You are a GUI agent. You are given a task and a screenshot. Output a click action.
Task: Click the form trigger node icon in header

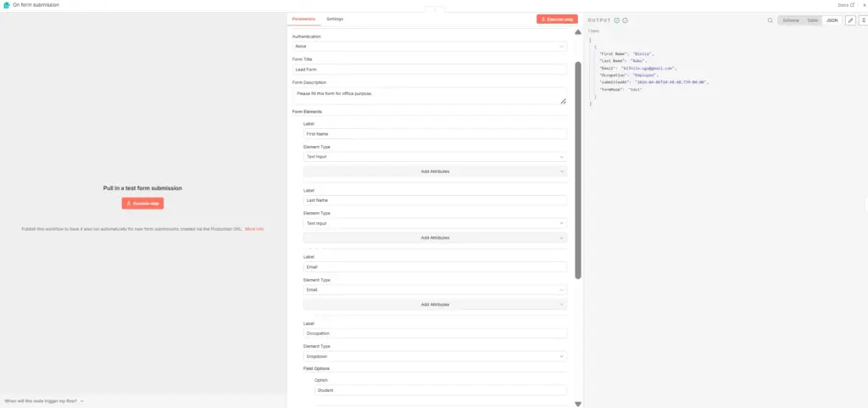point(7,4)
